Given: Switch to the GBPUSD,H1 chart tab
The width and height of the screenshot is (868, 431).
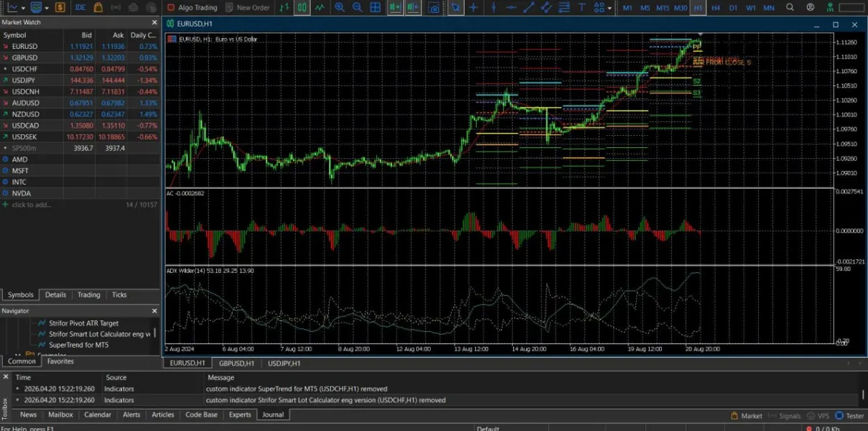Looking at the screenshot, I should tap(236, 363).
